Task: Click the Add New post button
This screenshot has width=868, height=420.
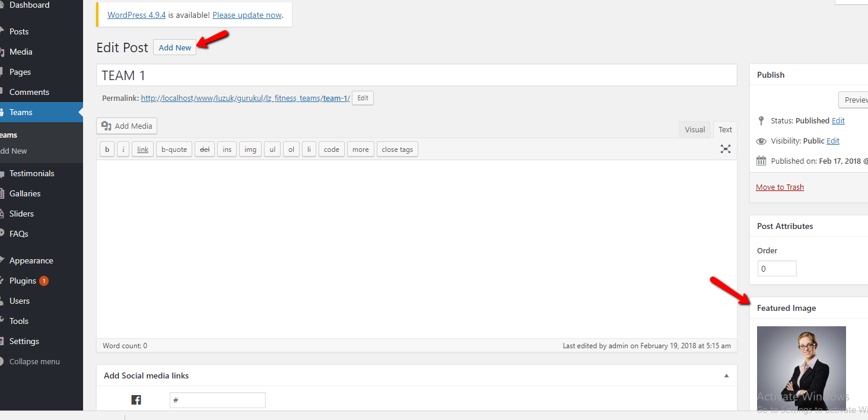Action: 175,47
